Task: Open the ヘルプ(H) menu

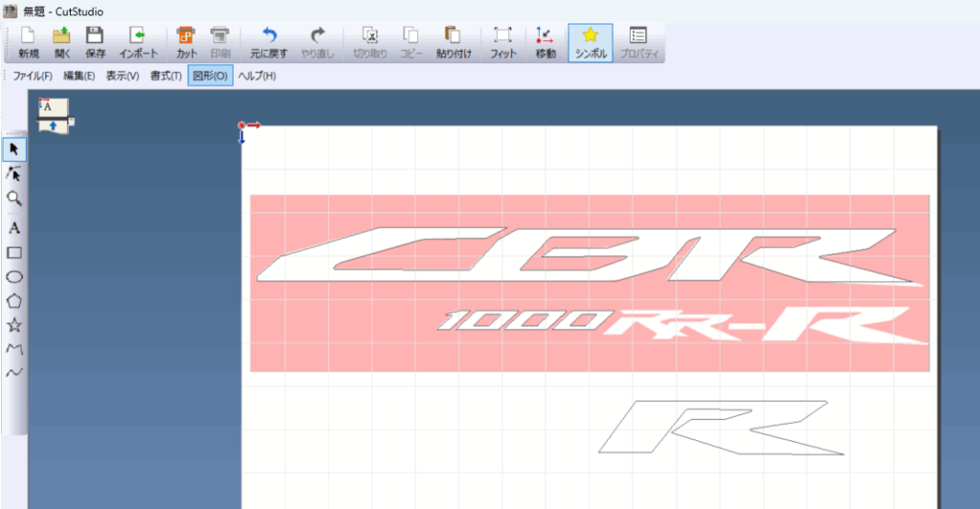Action: pos(256,76)
